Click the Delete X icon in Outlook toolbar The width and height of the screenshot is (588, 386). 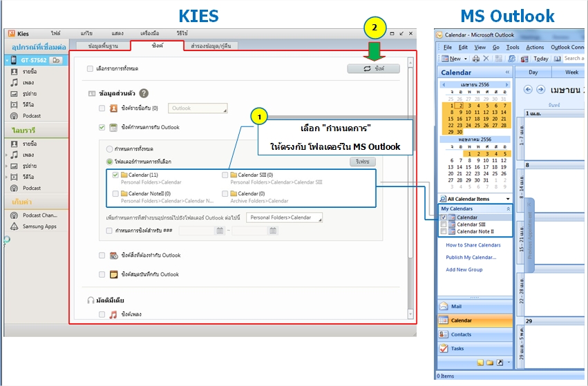click(x=486, y=59)
